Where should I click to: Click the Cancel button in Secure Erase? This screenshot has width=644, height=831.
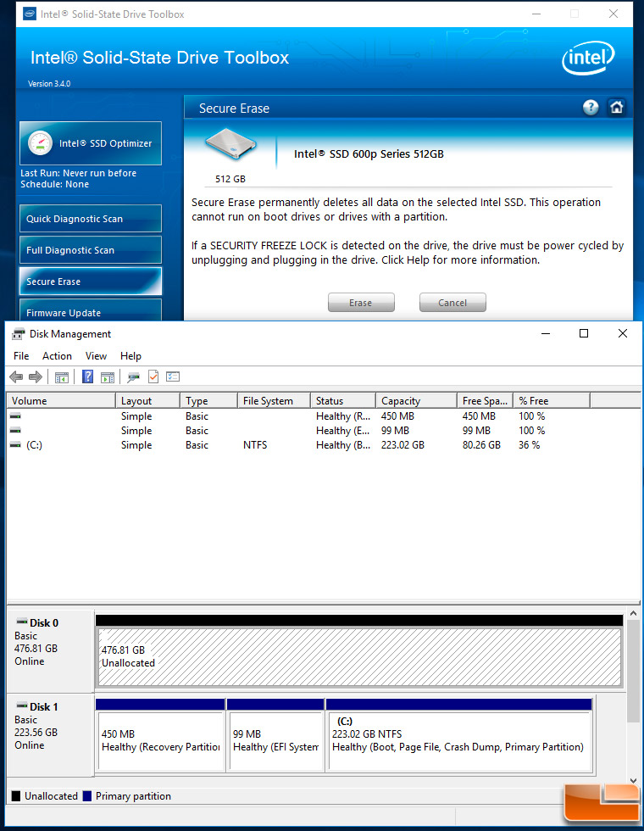pyautogui.click(x=452, y=303)
